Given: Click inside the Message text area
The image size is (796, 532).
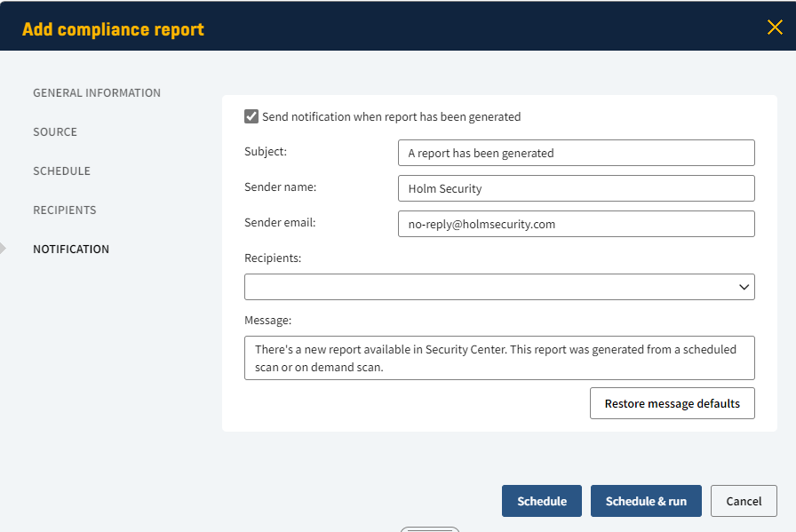Looking at the screenshot, I should [498, 358].
